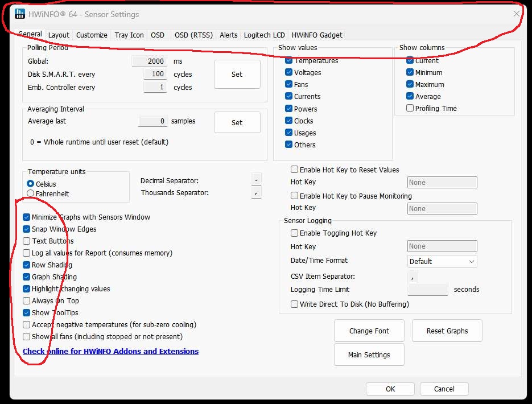Viewport: 532px width, 404px height.
Task: Confirm with the OK button
Action: pyautogui.click(x=390, y=389)
